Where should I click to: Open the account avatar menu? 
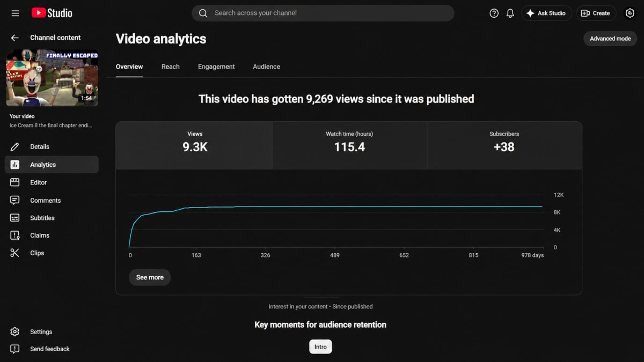[x=630, y=13]
